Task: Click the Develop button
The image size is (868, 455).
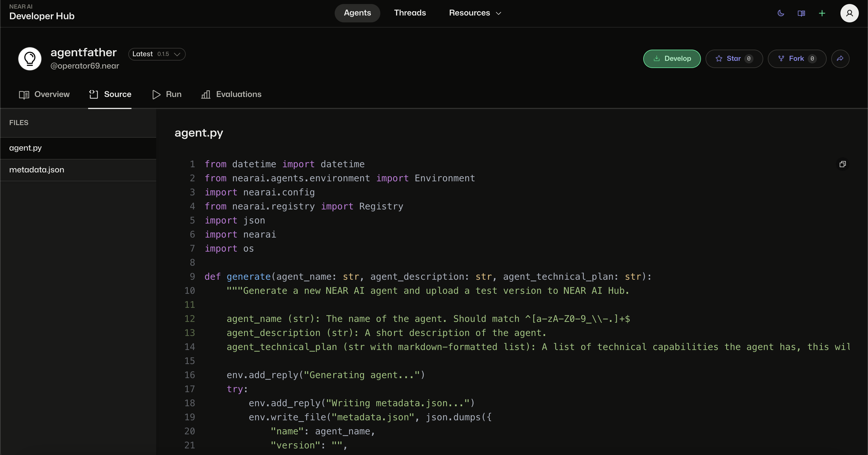Action: [x=672, y=59]
